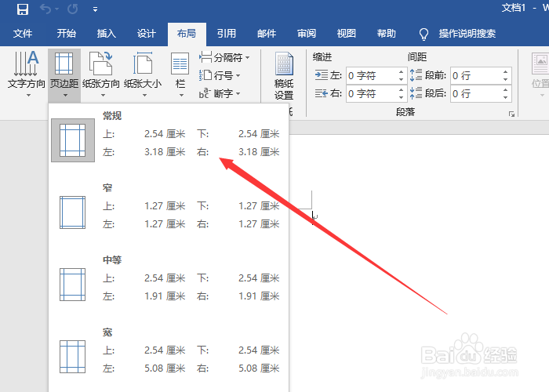Screen dimensions: 549x392
Task: Decrease the left indent value with down arrow
Action: 402,80
